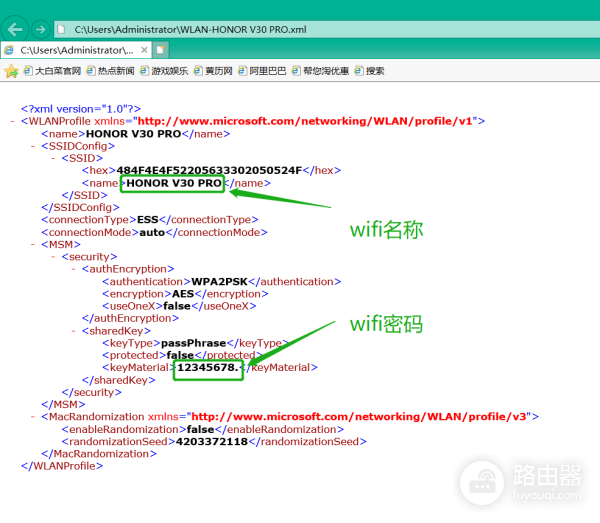Open the 黄历网 favorite link
This screenshot has height=523, width=600.
point(213,71)
